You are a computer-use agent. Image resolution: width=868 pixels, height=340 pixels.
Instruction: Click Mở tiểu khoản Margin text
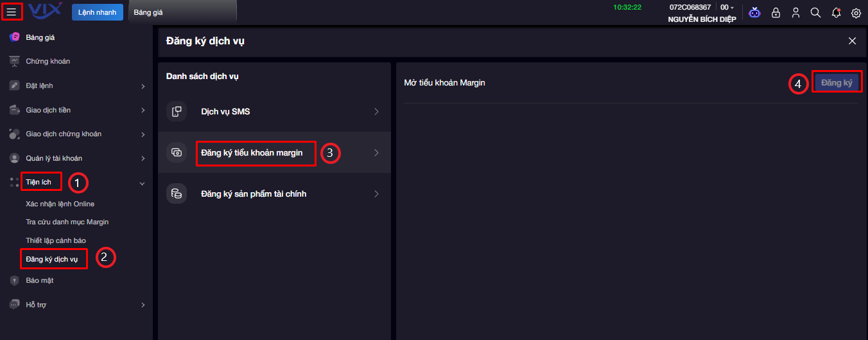point(444,82)
